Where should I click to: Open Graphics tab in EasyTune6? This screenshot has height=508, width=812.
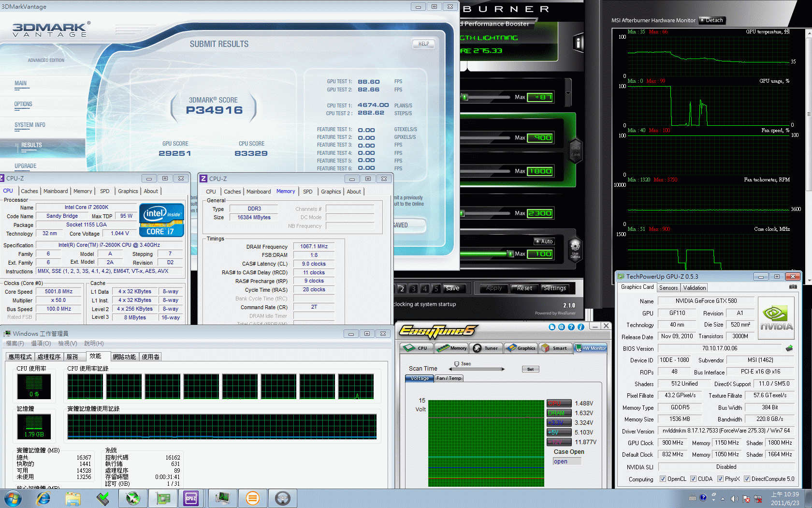tap(521, 348)
